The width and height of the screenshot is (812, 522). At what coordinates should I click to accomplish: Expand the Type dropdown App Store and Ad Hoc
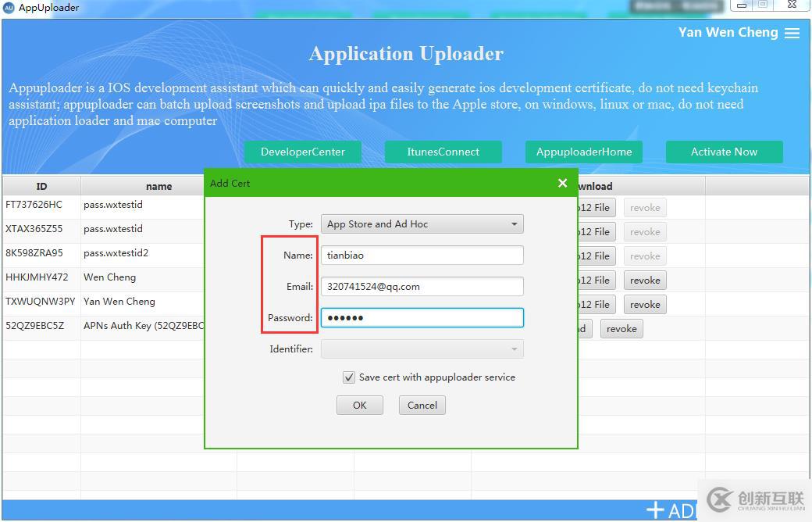422,224
